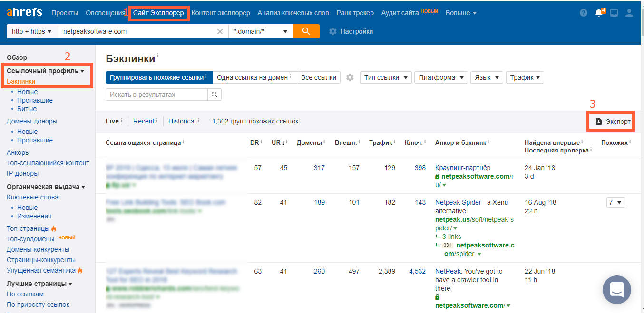This screenshot has height=313, width=644.
Task: Open Язык filter dropdown
Action: coord(487,77)
